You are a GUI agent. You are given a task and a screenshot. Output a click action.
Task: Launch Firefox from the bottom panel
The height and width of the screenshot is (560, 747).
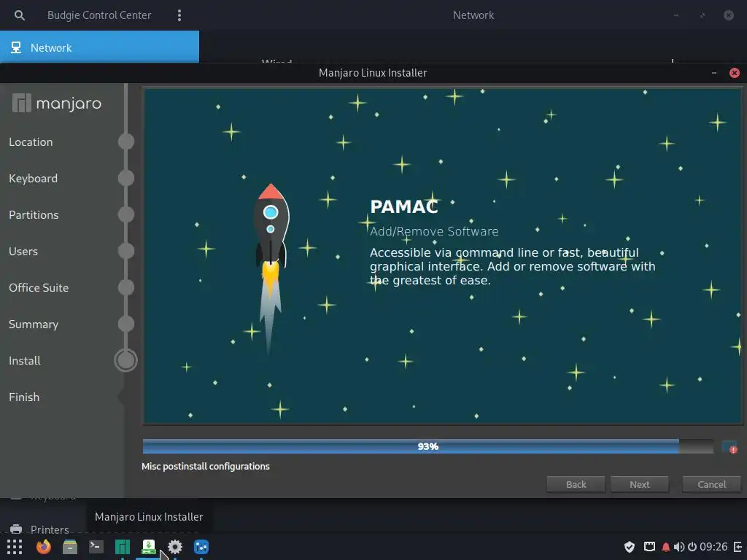[44, 547]
